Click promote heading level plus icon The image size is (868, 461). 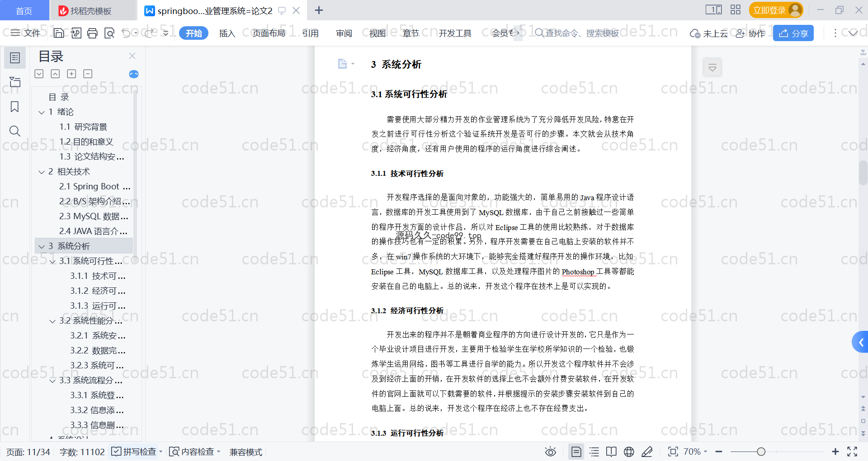pyautogui.click(x=71, y=74)
